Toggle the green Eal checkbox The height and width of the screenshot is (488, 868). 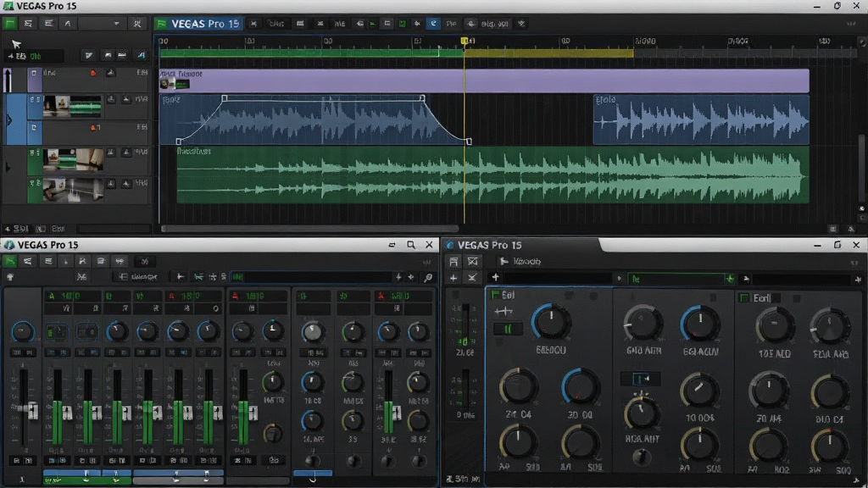pos(495,295)
